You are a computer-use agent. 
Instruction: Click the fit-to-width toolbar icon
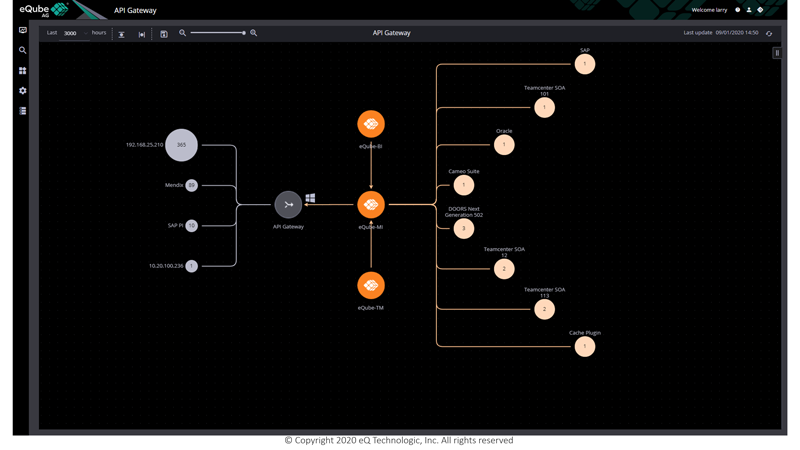point(142,34)
